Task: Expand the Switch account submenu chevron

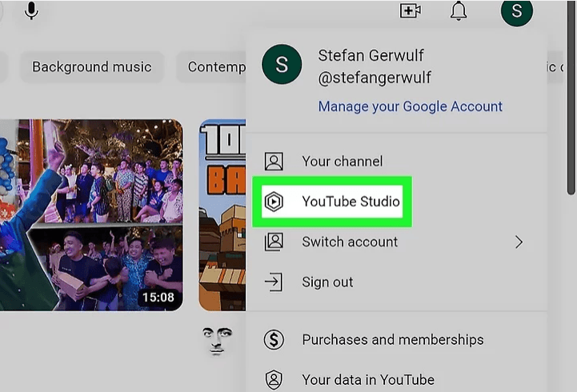Action: click(519, 242)
